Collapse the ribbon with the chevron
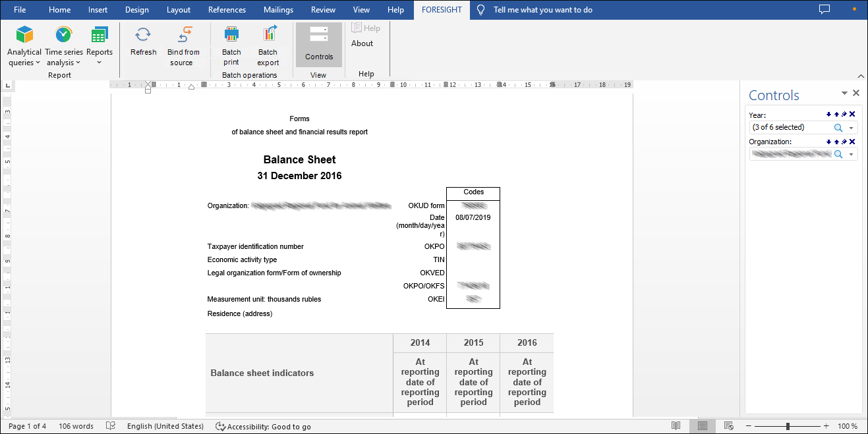Screen dimensions: 868x434 (x=860, y=76)
